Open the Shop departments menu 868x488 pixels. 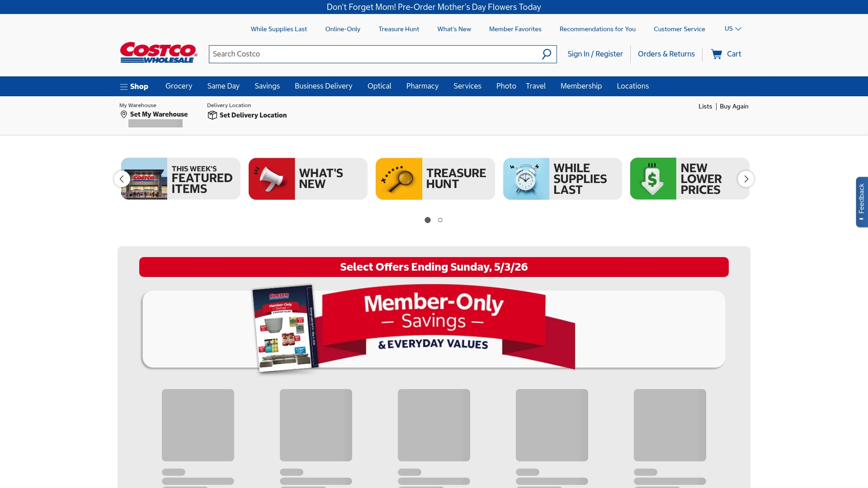click(134, 87)
